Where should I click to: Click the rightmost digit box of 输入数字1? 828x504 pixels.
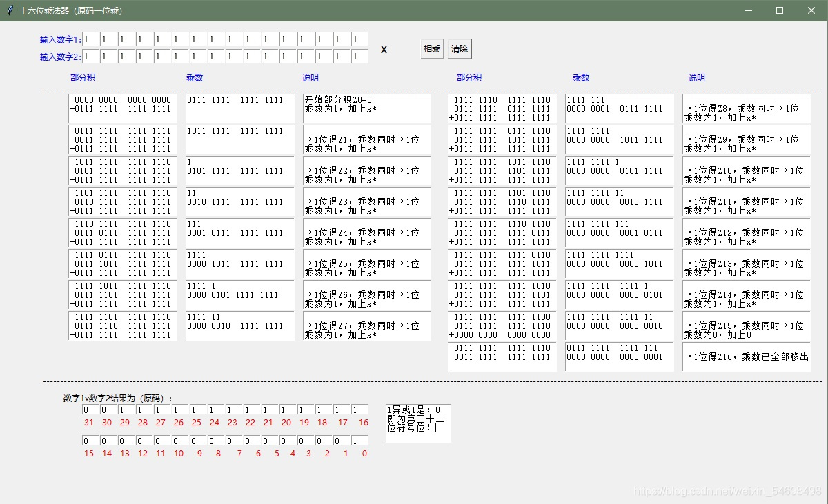click(x=359, y=39)
